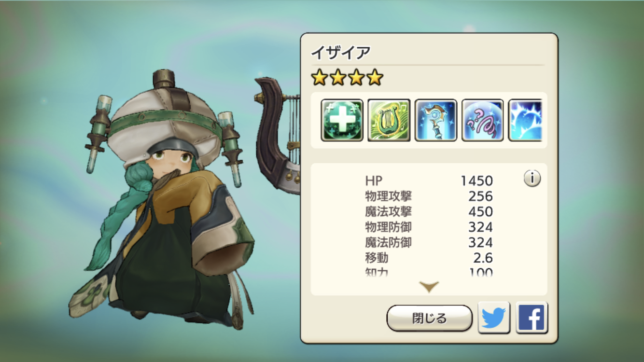Select the 物理攻撃 256 stat row
Screen dimensions: 644x362
tap(429, 196)
